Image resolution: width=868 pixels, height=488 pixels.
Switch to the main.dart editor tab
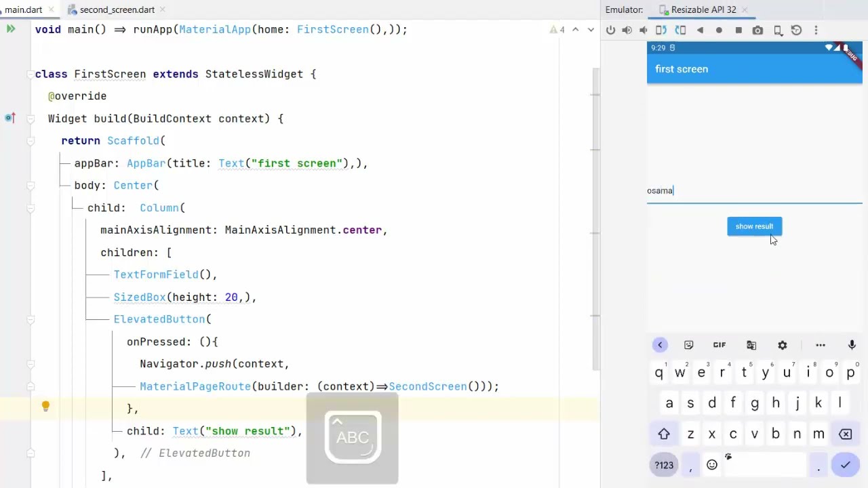point(23,9)
